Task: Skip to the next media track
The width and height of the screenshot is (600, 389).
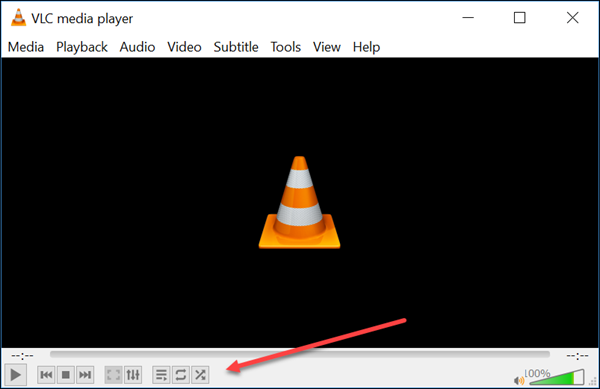Action: point(85,375)
